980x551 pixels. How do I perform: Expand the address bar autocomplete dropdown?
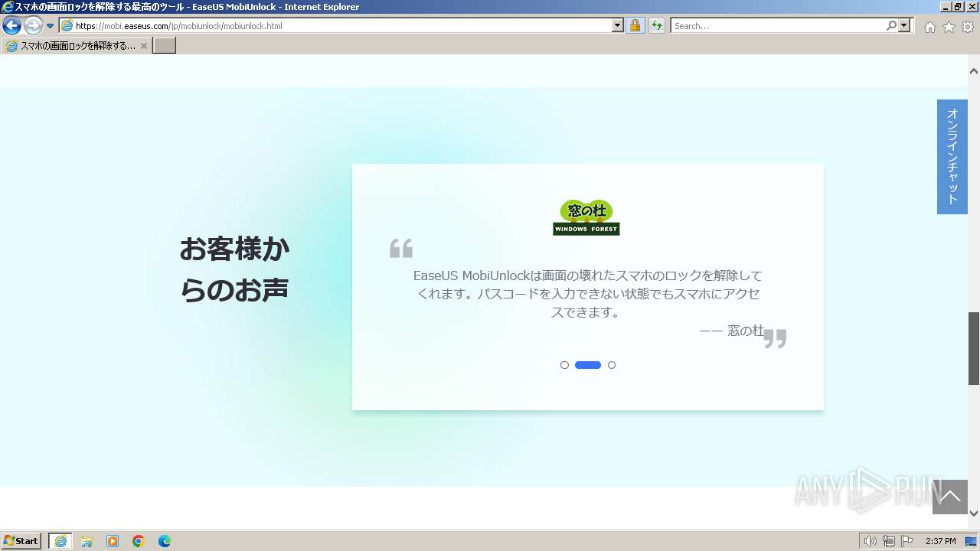pos(618,25)
